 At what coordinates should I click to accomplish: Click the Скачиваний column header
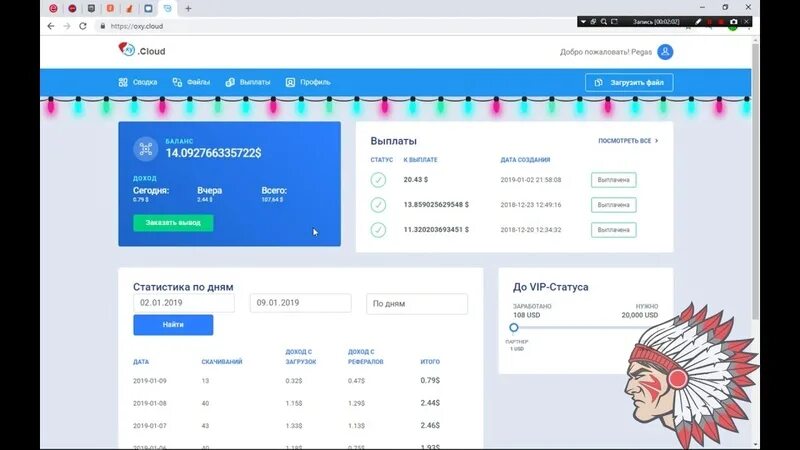click(x=222, y=362)
